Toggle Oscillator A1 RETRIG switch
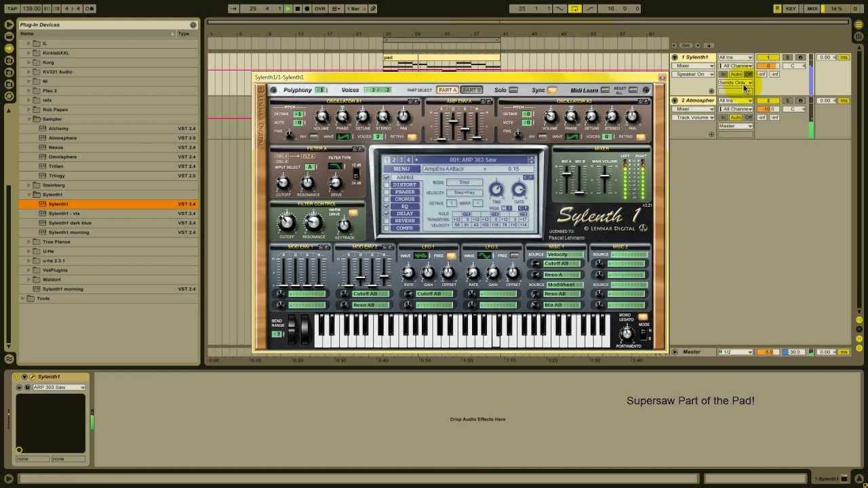Image resolution: width=868 pixels, height=488 pixels. point(412,137)
